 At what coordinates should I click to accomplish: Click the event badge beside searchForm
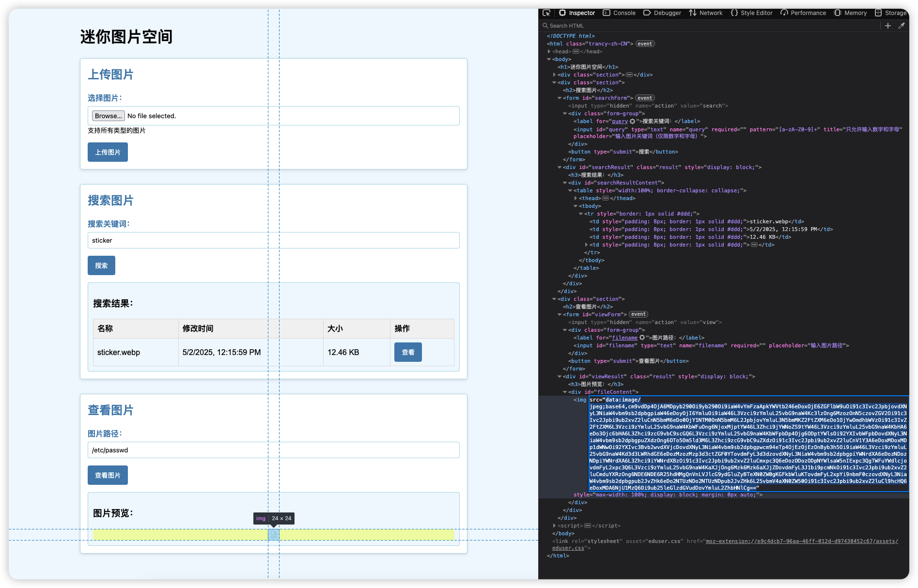(x=645, y=98)
